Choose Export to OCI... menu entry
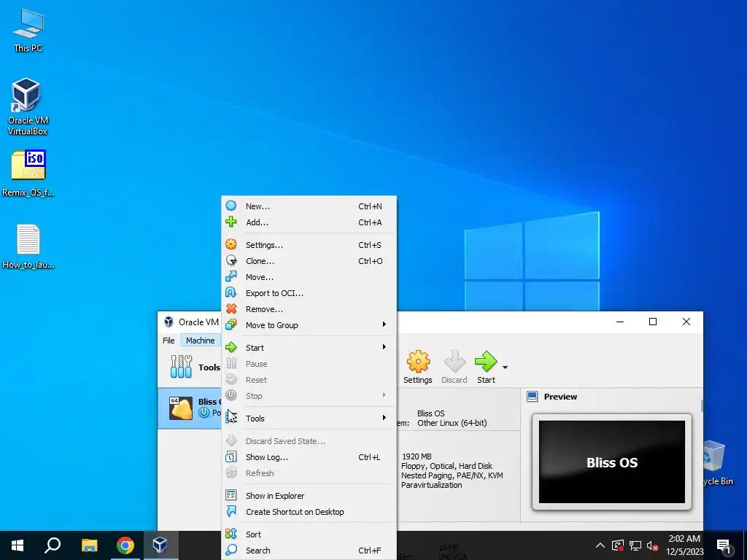 point(309,293)
